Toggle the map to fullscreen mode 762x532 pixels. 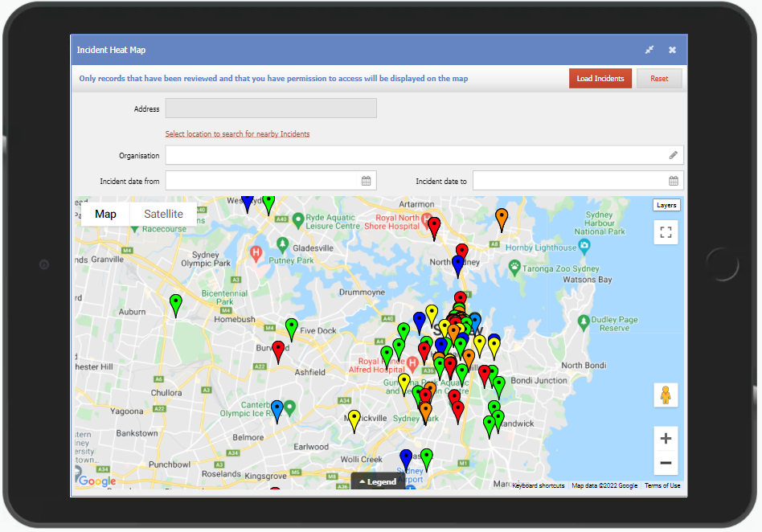(x=666, y=232)
